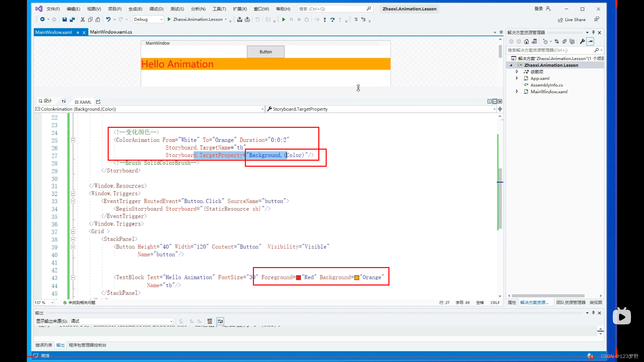
Task: Click the search box 搜索 (Ctrl+Q)
Action: (335, 9)
